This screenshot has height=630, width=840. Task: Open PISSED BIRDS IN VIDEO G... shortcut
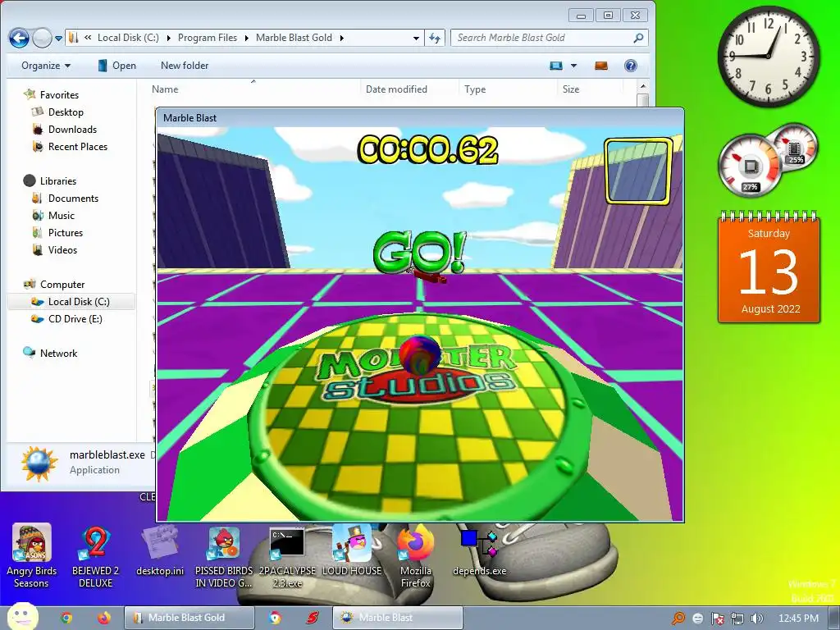tap(223, 555)
